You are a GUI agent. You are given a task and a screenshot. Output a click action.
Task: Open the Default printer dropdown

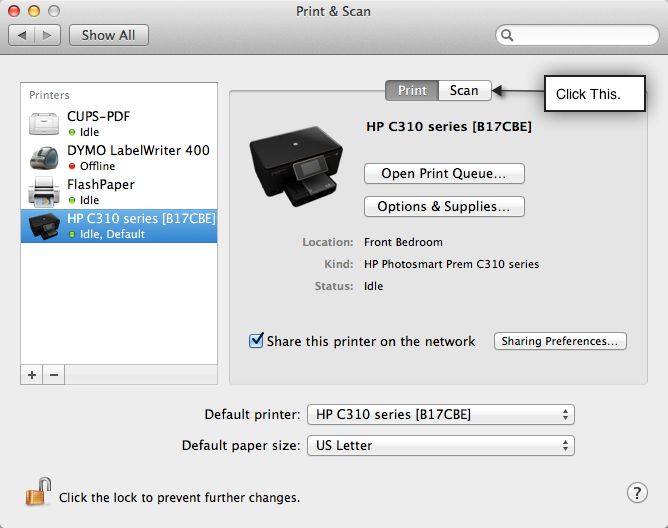(441, 415)
